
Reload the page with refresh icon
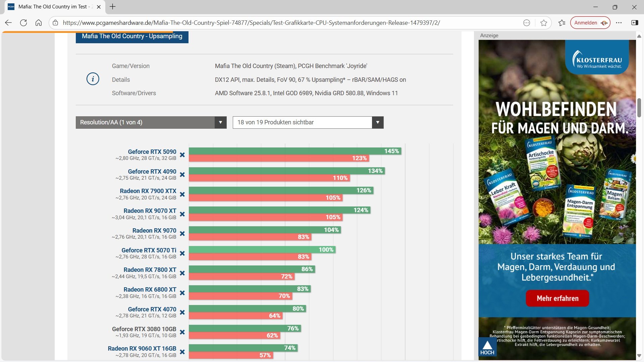point(23,23)
